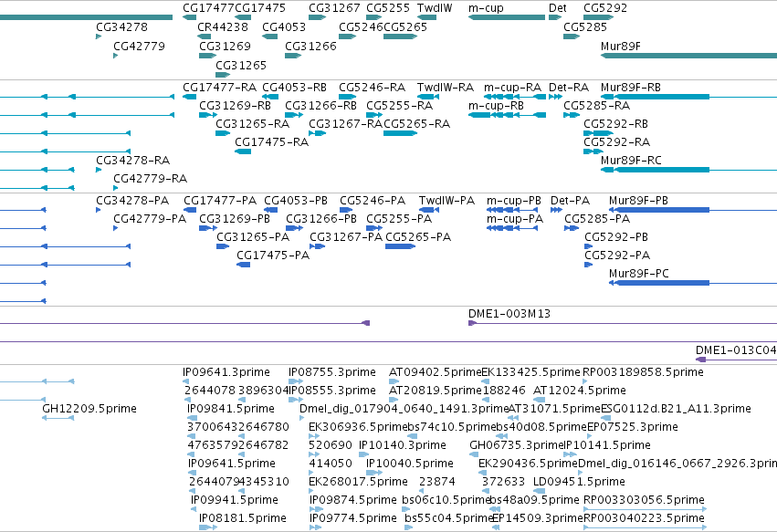Click the IP08755.3prime EST label
The height and width of the screenshot is (532, 777).
pyautogui.click(x=332, y=372)
